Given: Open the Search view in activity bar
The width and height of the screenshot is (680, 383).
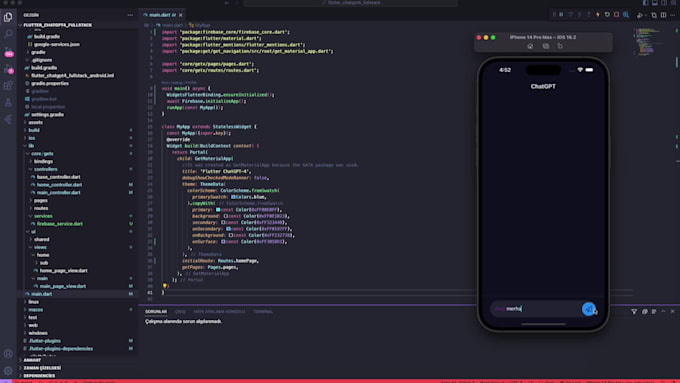Looking at the screenshot, I should (8, 33).
